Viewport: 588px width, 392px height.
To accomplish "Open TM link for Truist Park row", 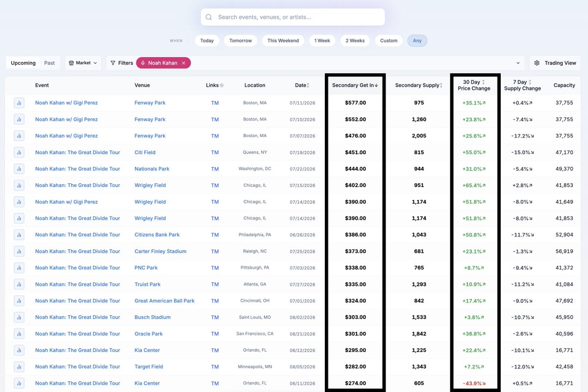I will click(215, 284).
